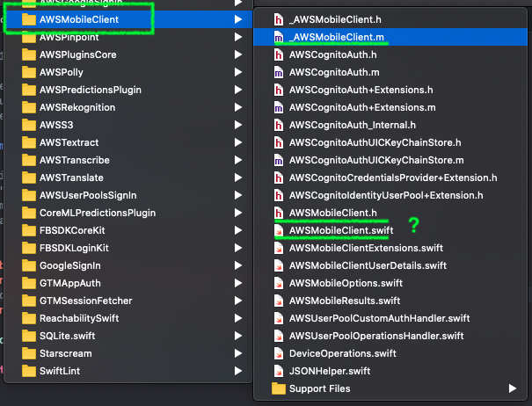Screen dimensions: 532x406
Task: Expand the GTMSessionFetcher submenu arrow
Action: [238, 301]
